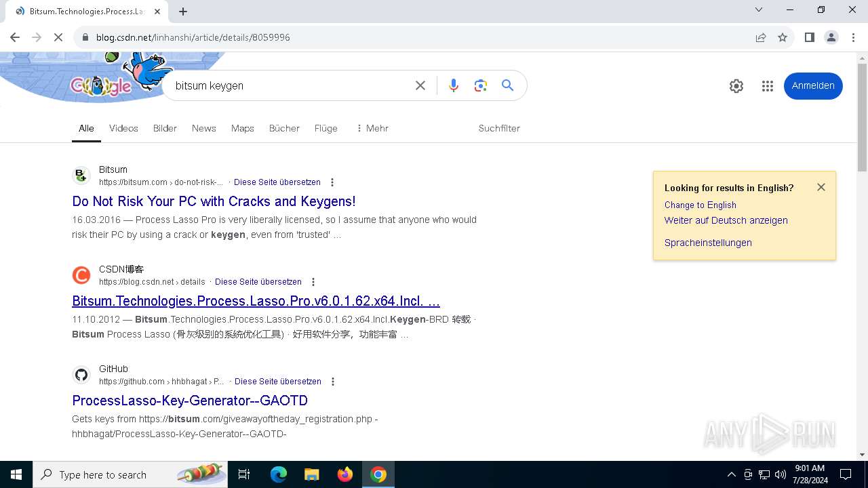Open Do Not Risk Your PC result

(214, 201)
